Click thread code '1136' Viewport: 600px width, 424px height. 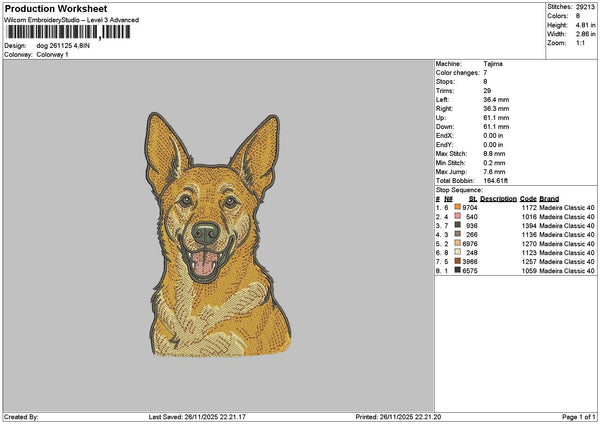pos(530,235)
